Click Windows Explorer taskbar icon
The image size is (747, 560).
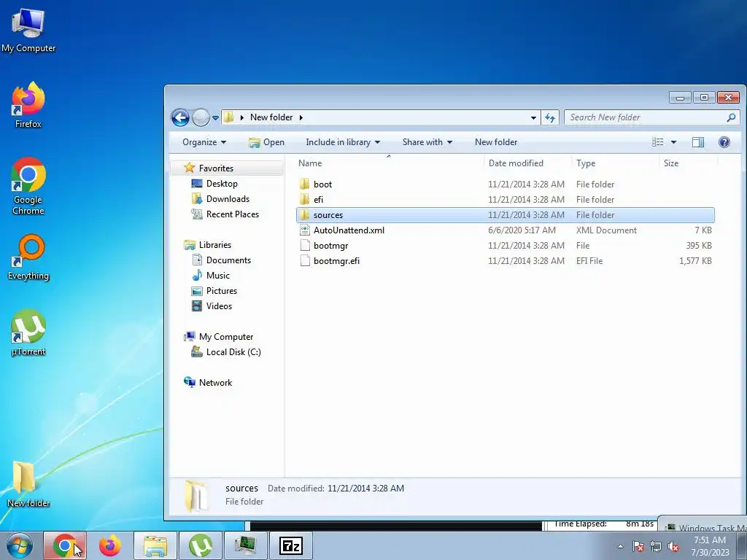(x=155, y=545)
